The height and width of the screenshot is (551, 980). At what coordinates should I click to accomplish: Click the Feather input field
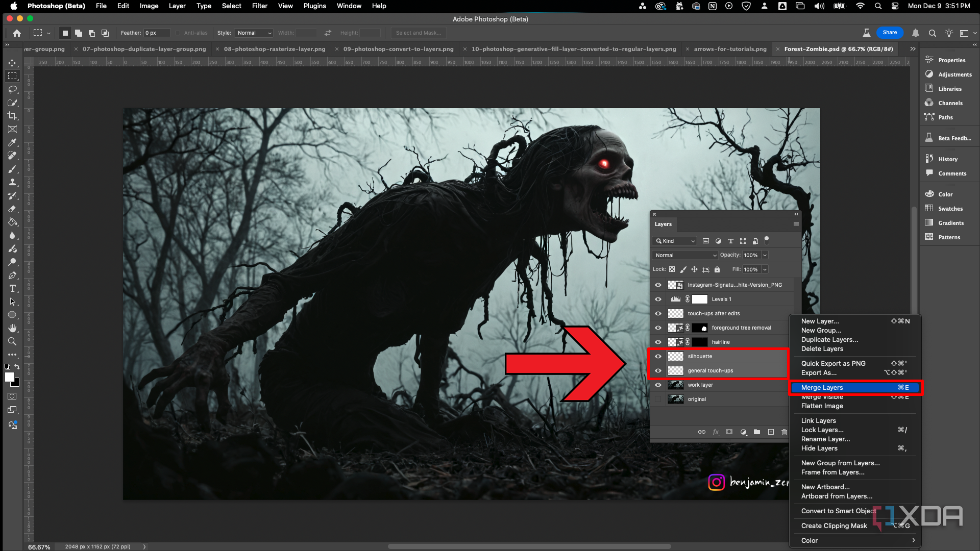tap(157, 33)
